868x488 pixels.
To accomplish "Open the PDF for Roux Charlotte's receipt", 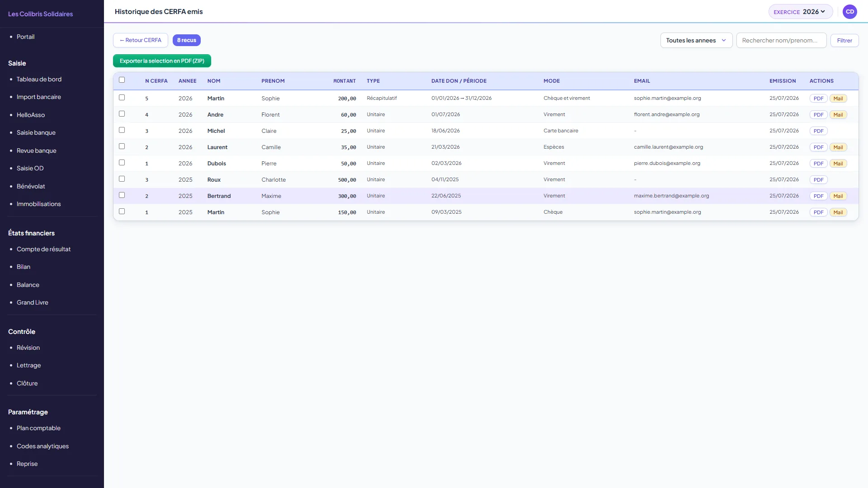I will pos(818,180).
